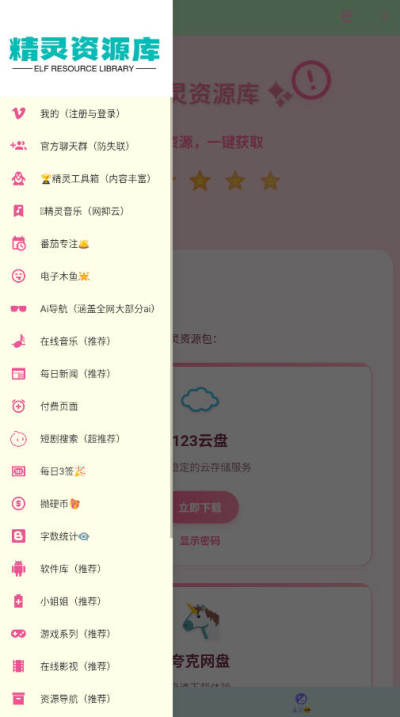Tap the calendar clock icon for 番茄专注

tap(18, 243)
